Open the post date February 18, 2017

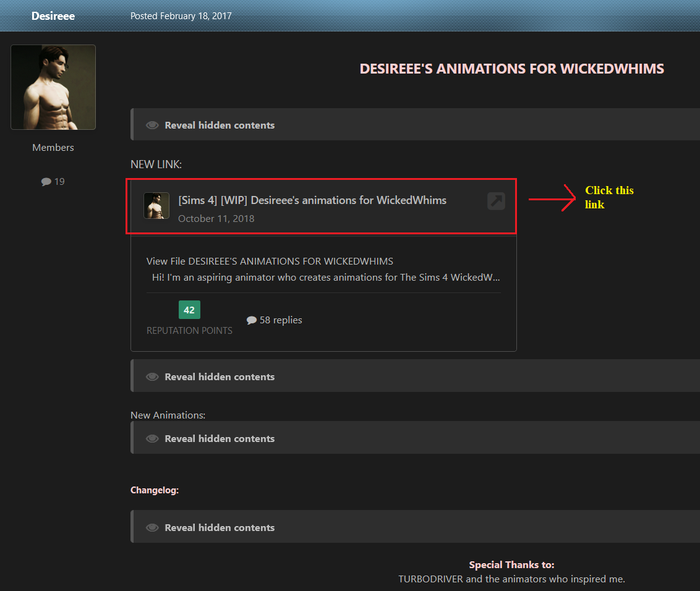pos(181,16)
